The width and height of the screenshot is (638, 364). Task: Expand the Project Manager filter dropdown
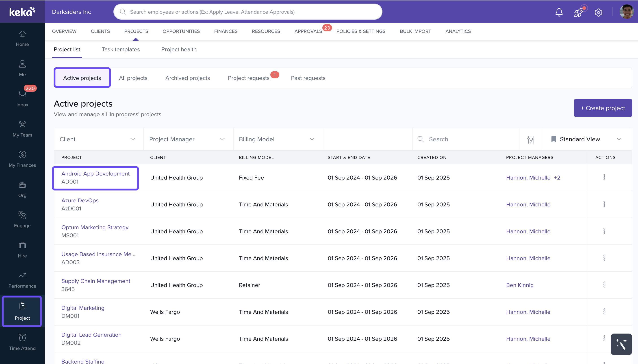coord(188,139)
